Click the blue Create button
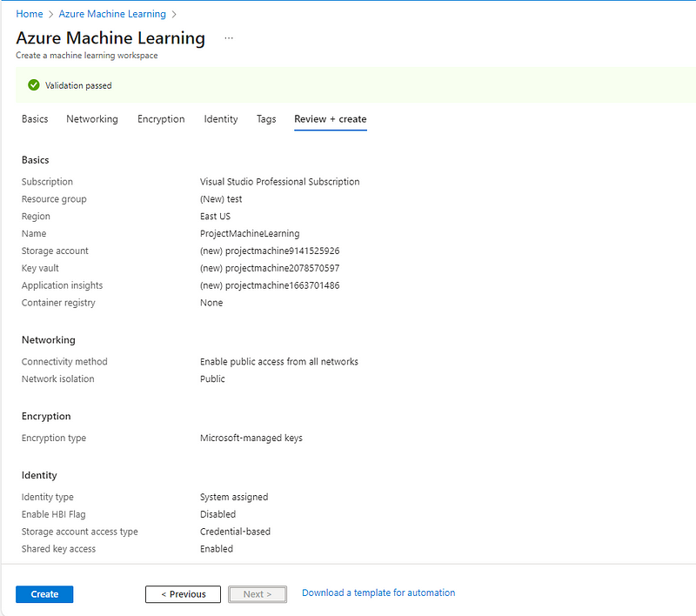Screen dimensions: 696x616 click(44, 594)
